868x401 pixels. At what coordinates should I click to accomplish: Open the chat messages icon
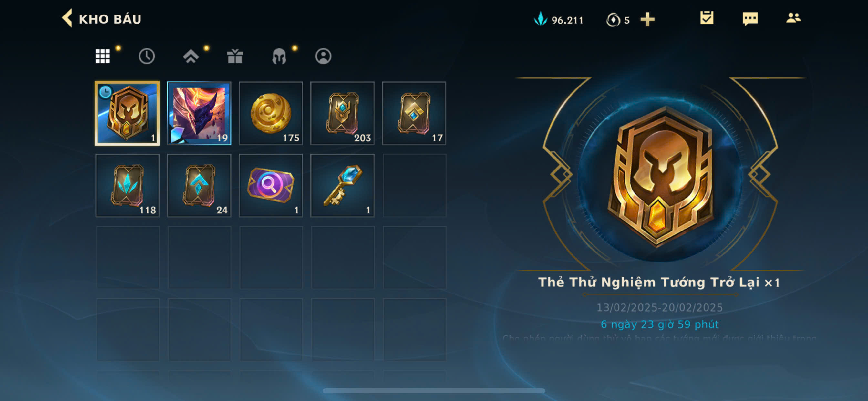pyautogui.click(x=750, y=19)
